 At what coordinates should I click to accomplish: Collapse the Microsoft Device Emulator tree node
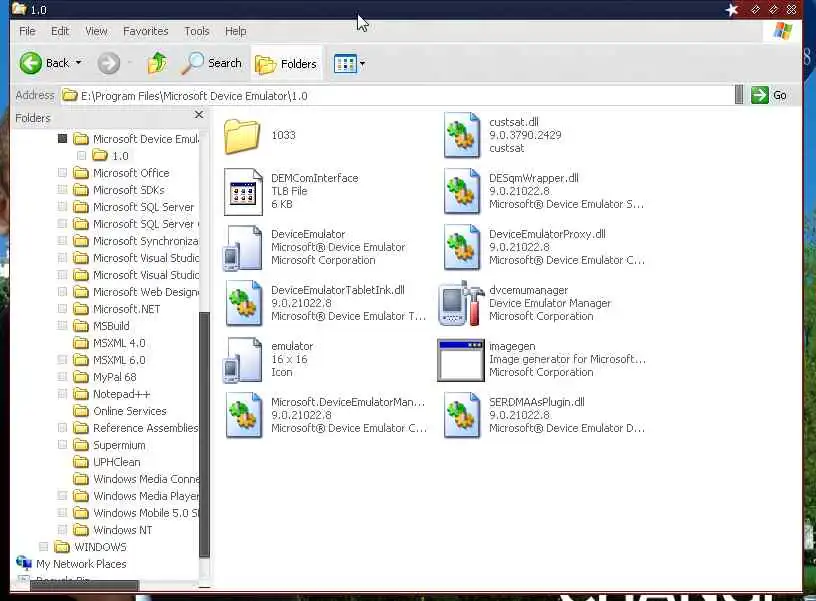tap(62, 138)
